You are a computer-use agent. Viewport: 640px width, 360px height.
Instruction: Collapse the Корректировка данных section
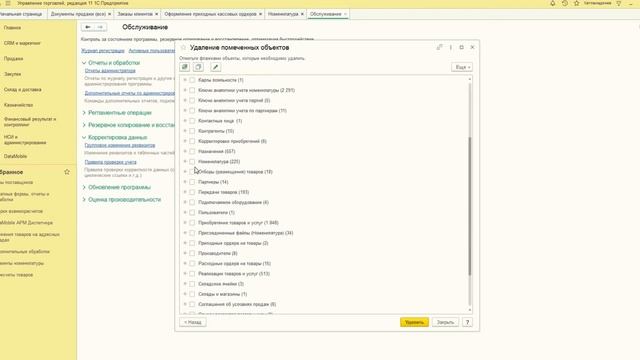(x=84, y=138)
